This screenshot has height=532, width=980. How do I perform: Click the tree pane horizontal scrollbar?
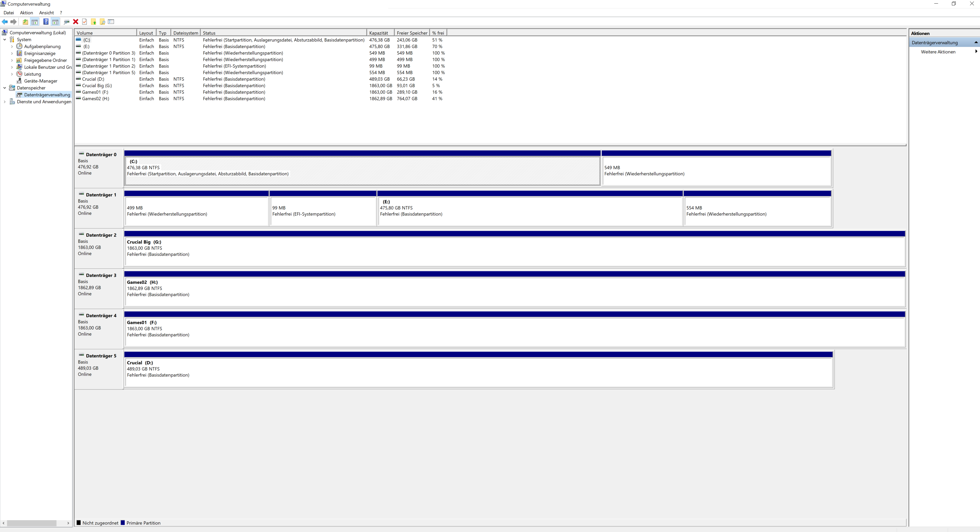[x=32, y=523]
